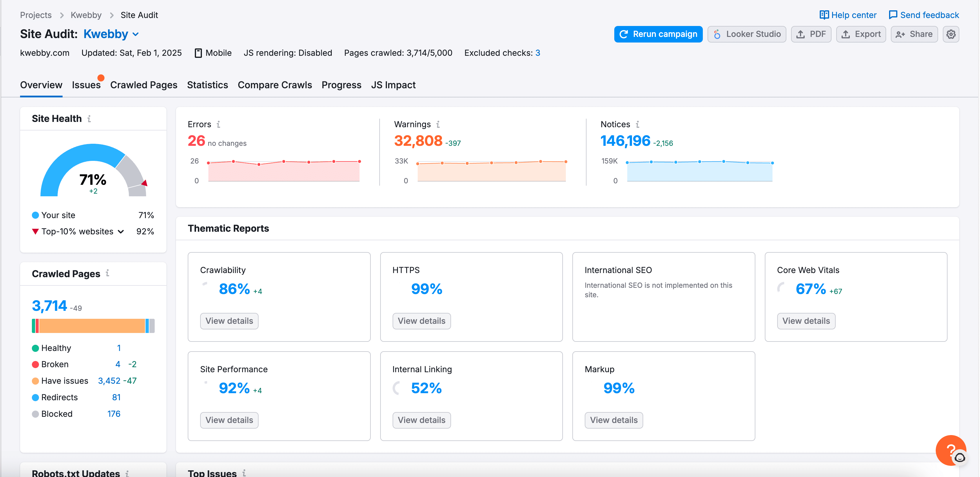
Task: Open Looker Studio integration
Action: pyautogui.click(x=747, y=34)
